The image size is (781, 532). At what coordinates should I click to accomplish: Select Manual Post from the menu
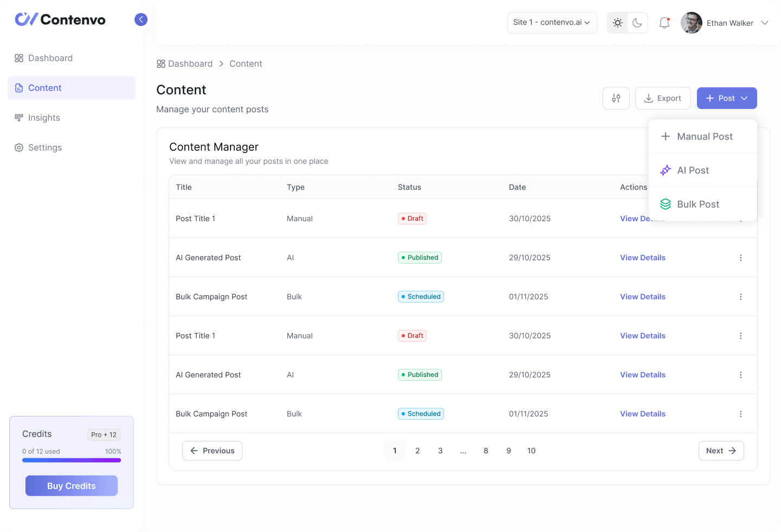pyautogui.click(x=705, y=136)
